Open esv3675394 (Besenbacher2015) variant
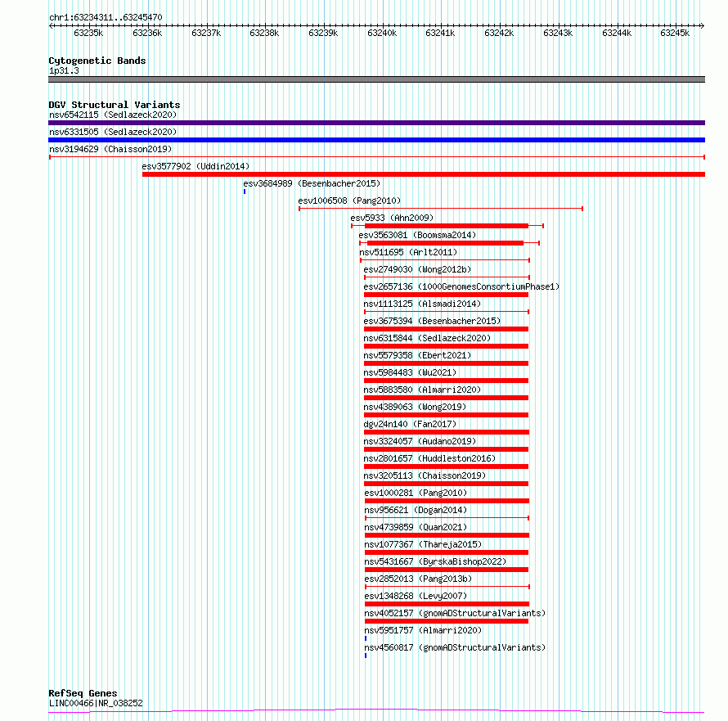 point(432,321)
